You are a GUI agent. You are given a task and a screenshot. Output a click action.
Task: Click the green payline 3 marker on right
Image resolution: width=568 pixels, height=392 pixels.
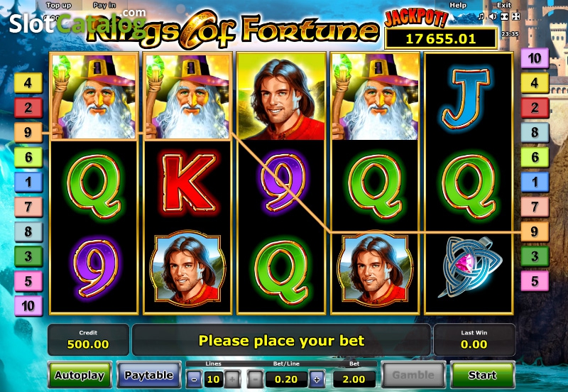point(535,256)
